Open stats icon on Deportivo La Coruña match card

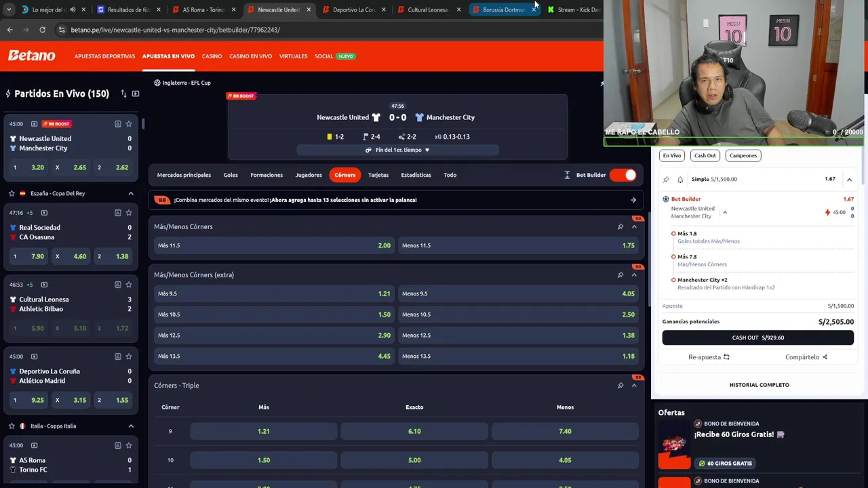118,357
